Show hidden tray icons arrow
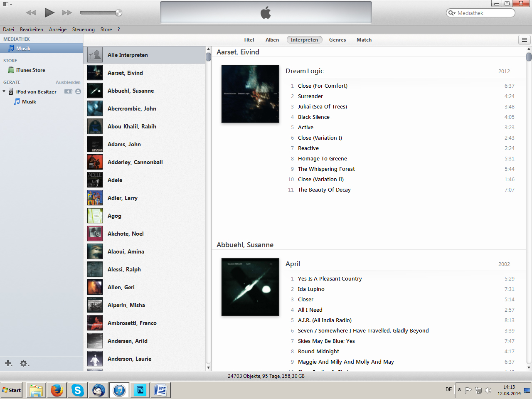532x399 pixels. click(459, 390)
